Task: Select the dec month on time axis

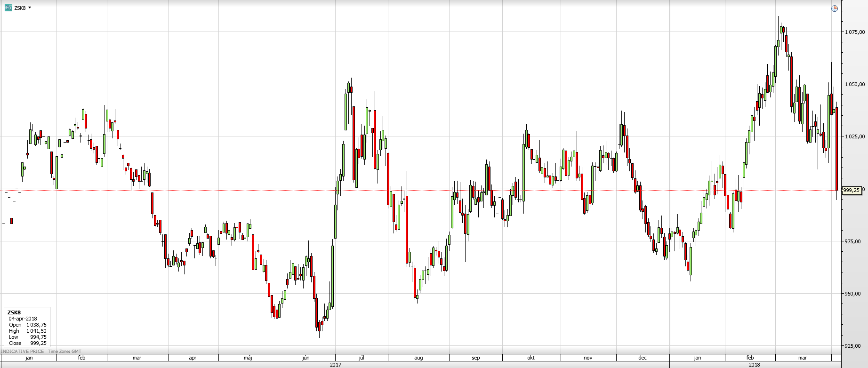Action: (x=642, y=358)
